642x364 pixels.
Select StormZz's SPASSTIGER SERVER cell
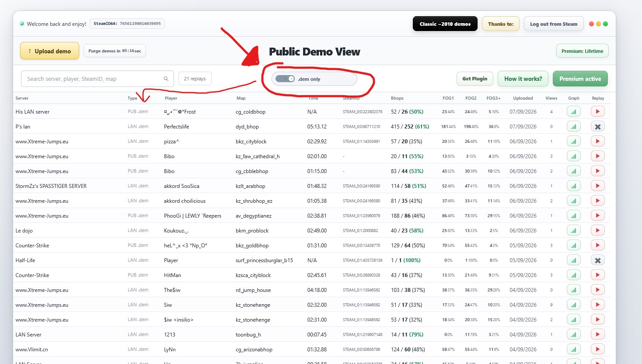click(51, 186)
